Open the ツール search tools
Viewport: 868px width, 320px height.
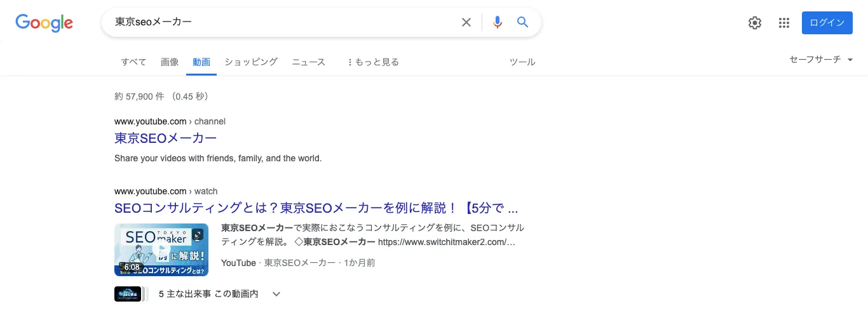[x=522, y=62]
